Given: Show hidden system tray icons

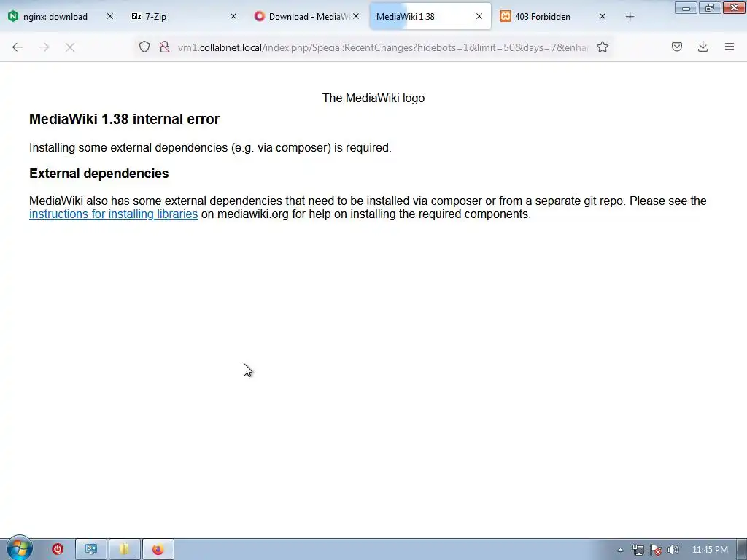Looking at the screenshot, I should pos(620,550).
